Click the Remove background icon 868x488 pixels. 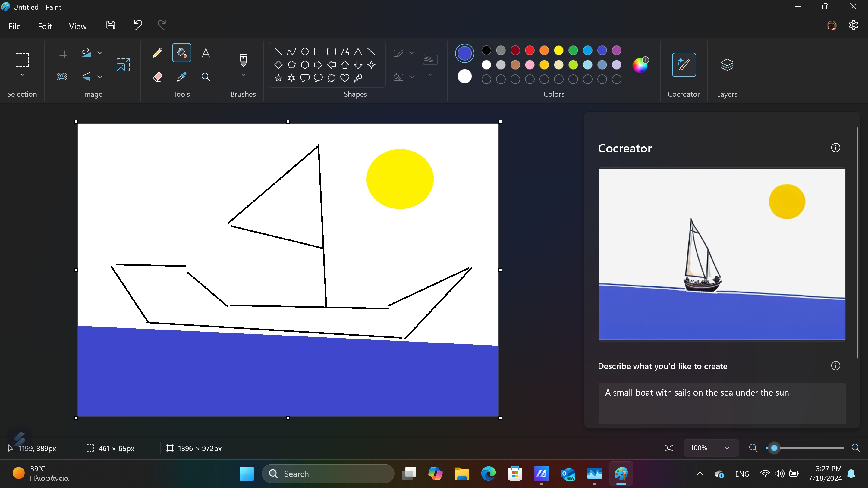coord(62,77)
